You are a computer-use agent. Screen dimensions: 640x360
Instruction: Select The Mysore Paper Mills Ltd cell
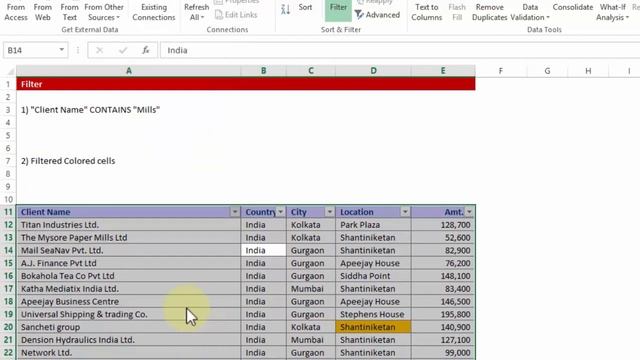click(129, 238)
